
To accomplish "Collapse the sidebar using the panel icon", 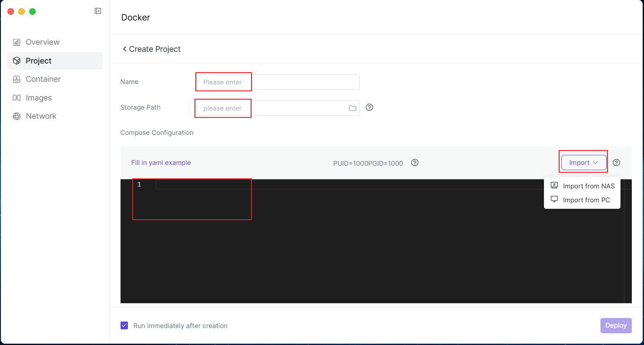I will [x=98, y=11].
